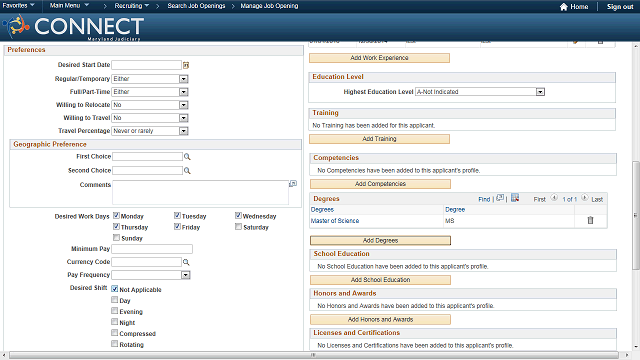Check the Rotating shift option
This screenshot has height=360, width=640.
115,344
